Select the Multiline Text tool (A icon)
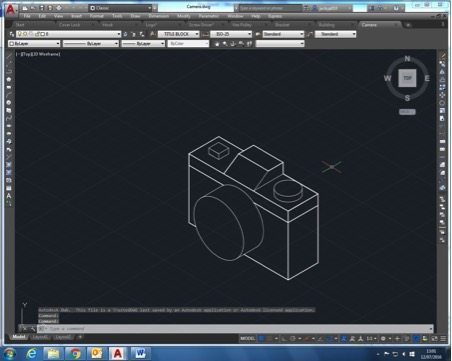The width and height of the screenshot is (452, 361). click(x=9, y=196)
